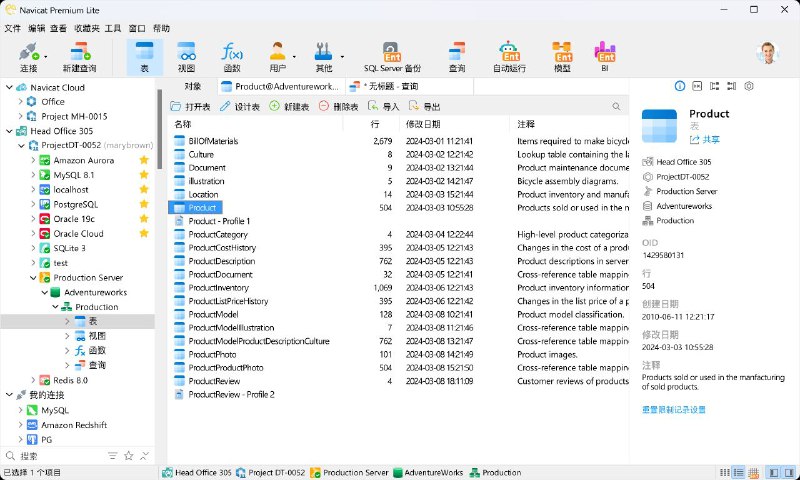Image resolution: width=800 pixels, height=480 pixels.
Task: Click Production schema in status bar breadcrumb
Action: [x=495, y=473]
